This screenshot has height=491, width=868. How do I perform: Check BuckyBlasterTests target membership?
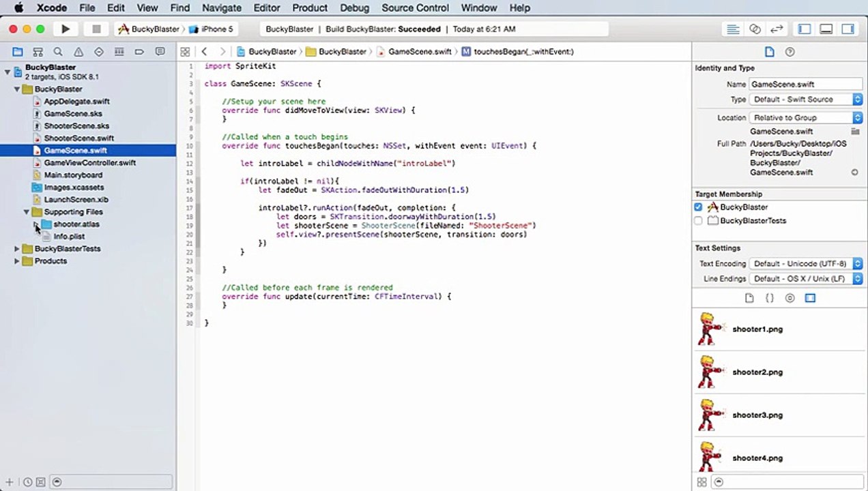click(698, 221)
